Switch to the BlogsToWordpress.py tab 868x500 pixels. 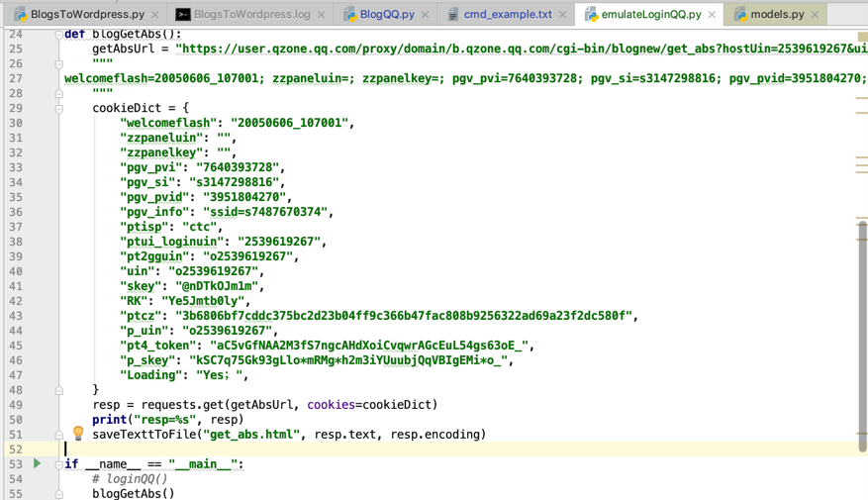87,15
